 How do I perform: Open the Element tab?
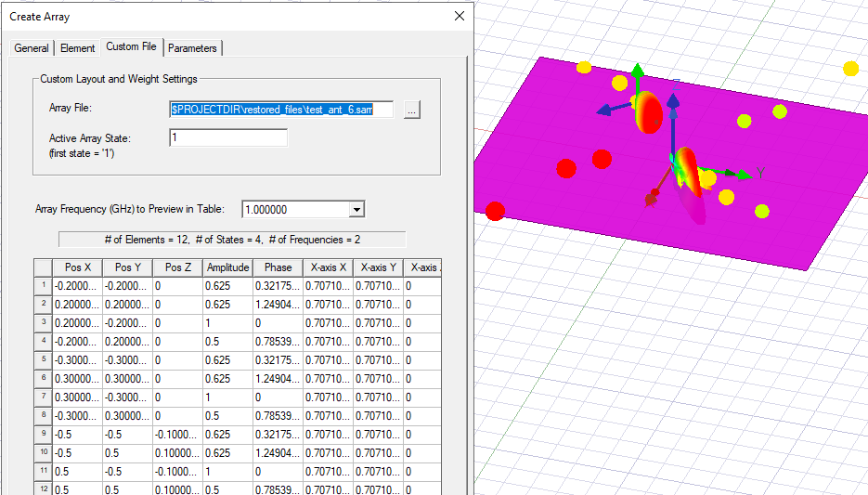click(x=78, y=48)
